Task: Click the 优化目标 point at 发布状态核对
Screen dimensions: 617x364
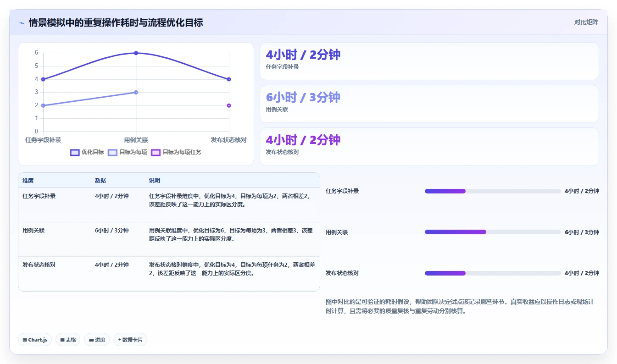Action: [x=228, y=79]
